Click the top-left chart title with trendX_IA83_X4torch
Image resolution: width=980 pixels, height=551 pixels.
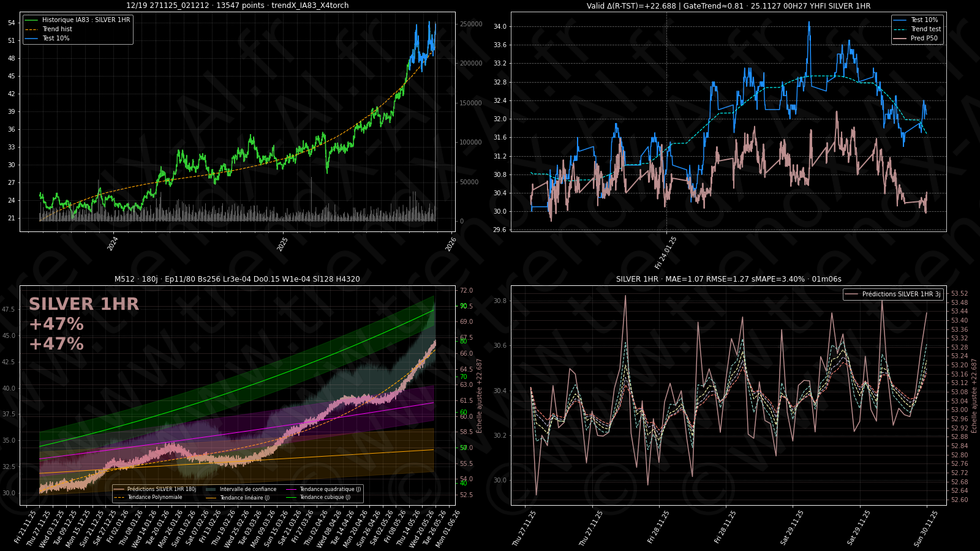pyautogui.click(x=237, y=6)
